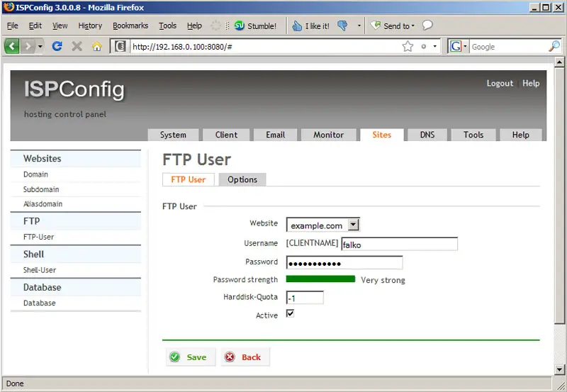This screenshot has width=567, height=392.
Task: Go to the Home page icon
Action: coord(96,46)
